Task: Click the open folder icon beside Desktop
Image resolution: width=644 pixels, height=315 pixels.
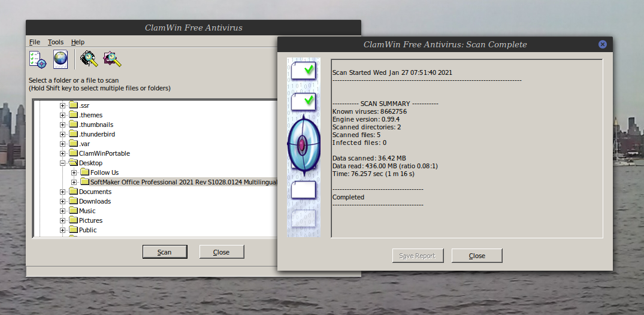Action: (x=73, y=163)
